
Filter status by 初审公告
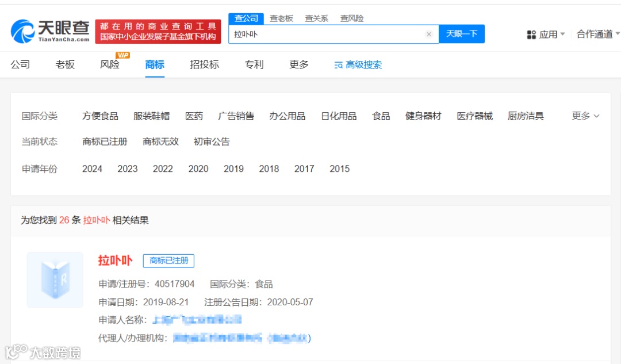(x=212, y=142)
